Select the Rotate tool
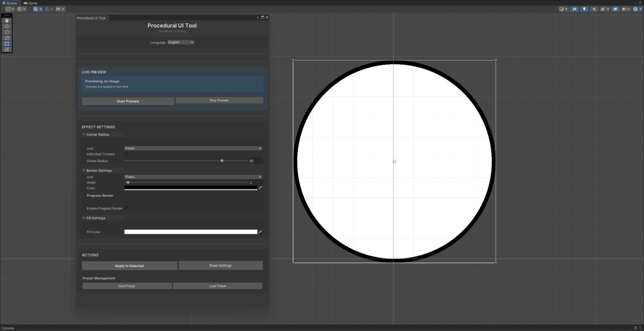Viewport: 644px width, 331px height. tap(6, 32)
